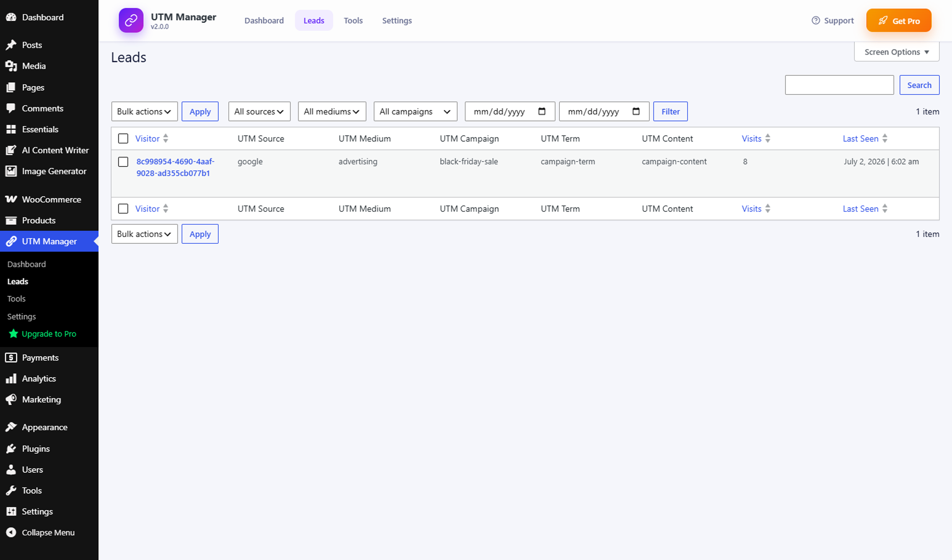Open the All mediums filter dropdown

pos(332,112)
